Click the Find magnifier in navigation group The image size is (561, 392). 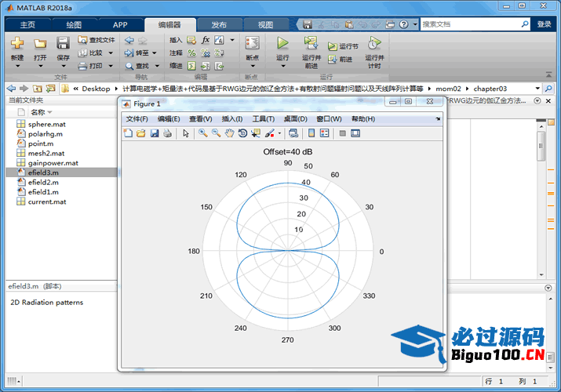[x=129, y=66]
